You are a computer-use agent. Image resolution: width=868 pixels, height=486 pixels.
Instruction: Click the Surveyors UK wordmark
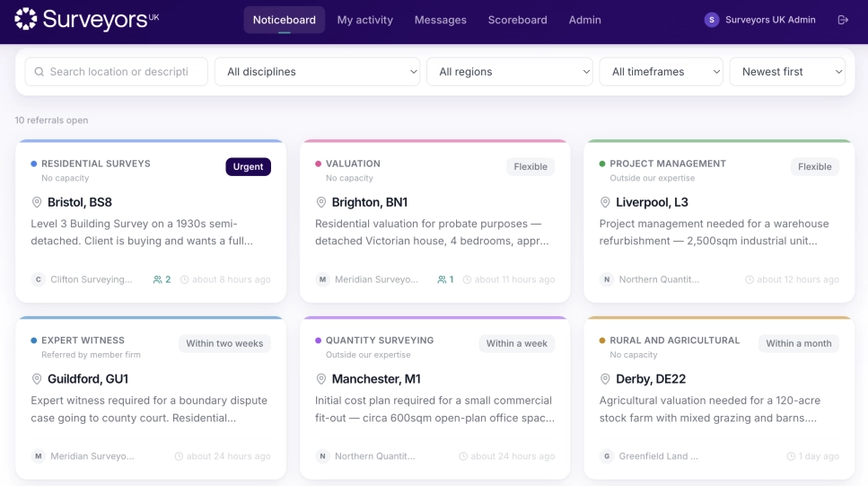101,20
